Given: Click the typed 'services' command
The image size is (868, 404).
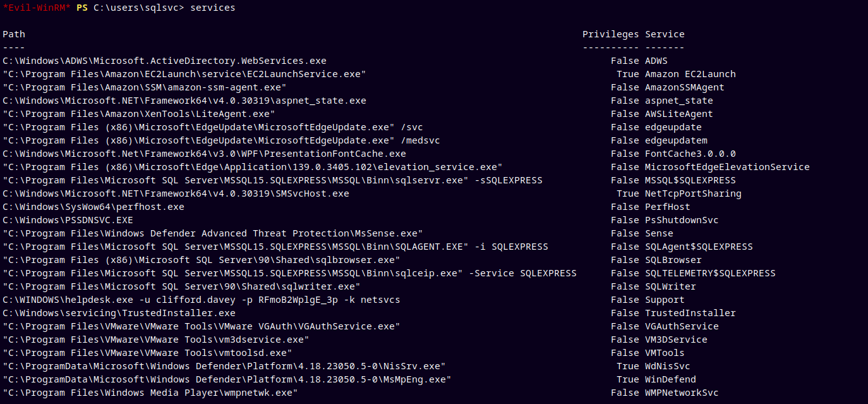Looking at the screenshot, I should pyautogui.click(x=212, y=8).
